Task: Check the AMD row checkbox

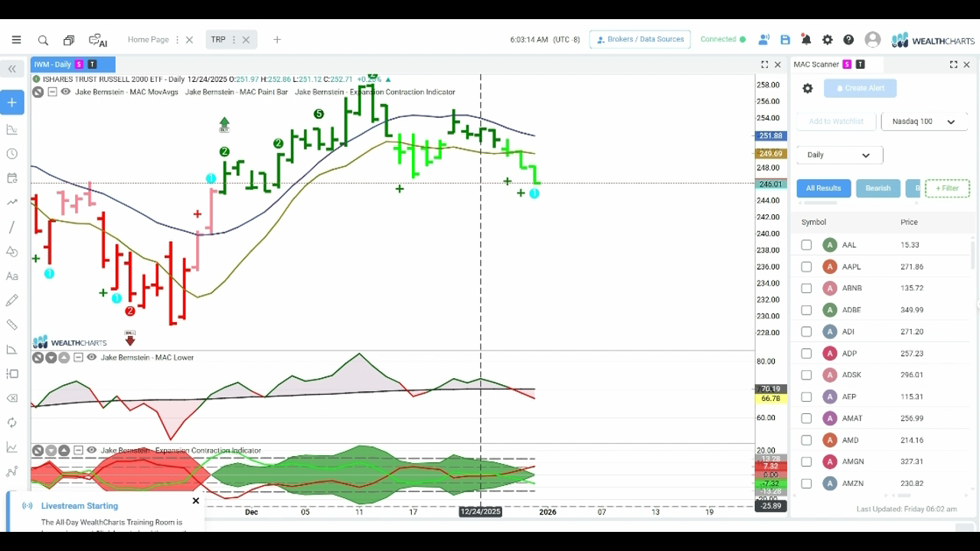Action: 806,440
